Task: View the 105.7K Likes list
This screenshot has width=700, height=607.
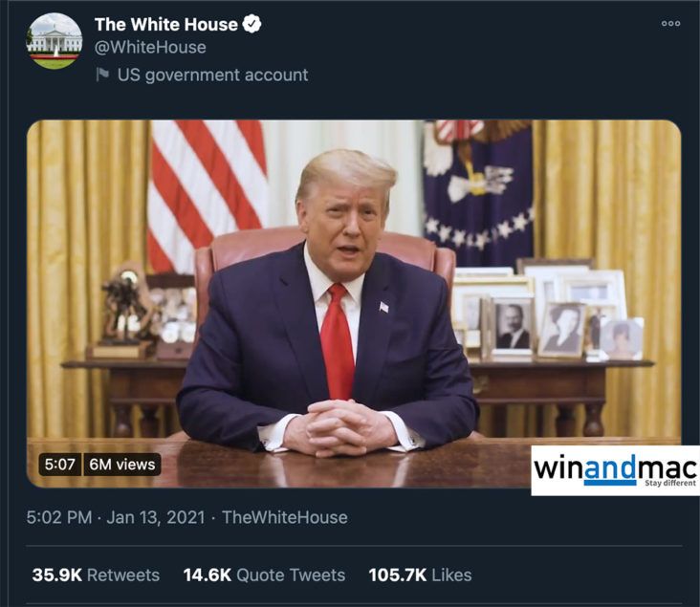Action: click(x=420, y=574)
